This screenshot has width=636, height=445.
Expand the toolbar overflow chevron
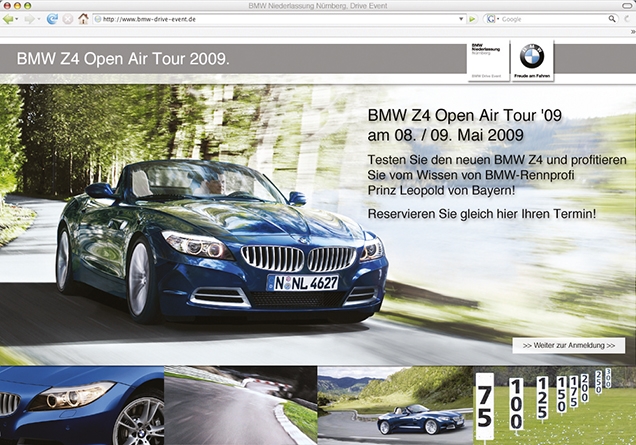pos(627,19)
